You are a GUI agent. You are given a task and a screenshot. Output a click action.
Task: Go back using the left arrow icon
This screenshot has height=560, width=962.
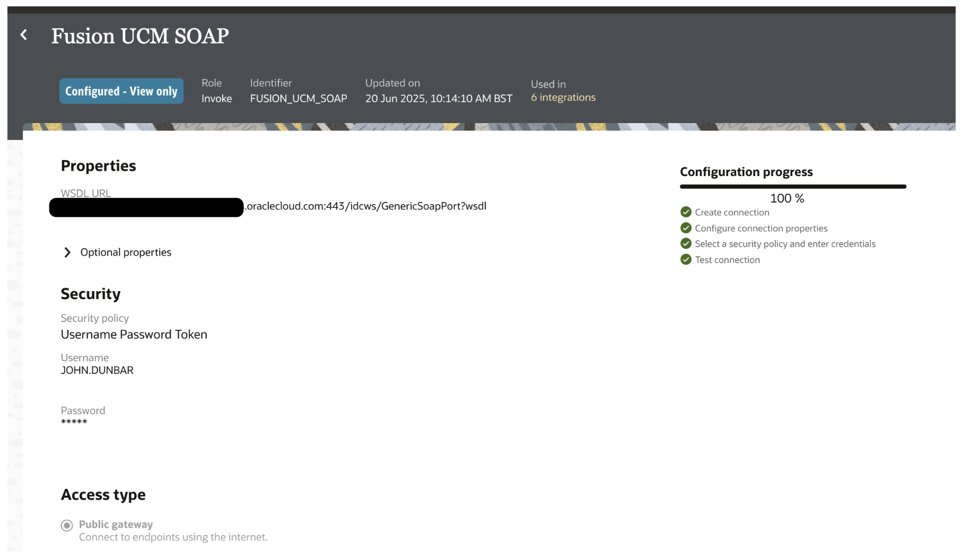(24, 35)
